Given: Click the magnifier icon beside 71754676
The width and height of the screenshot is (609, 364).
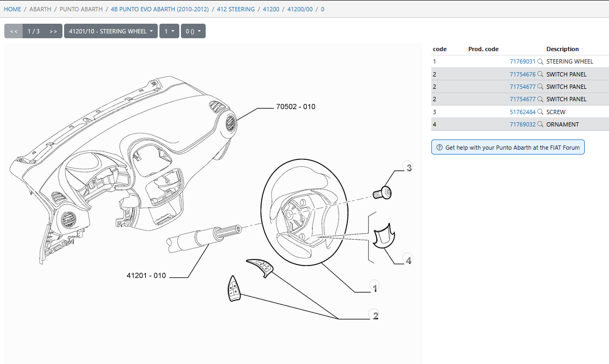Looking at the screenshot, I should click(x=540, y=74).
